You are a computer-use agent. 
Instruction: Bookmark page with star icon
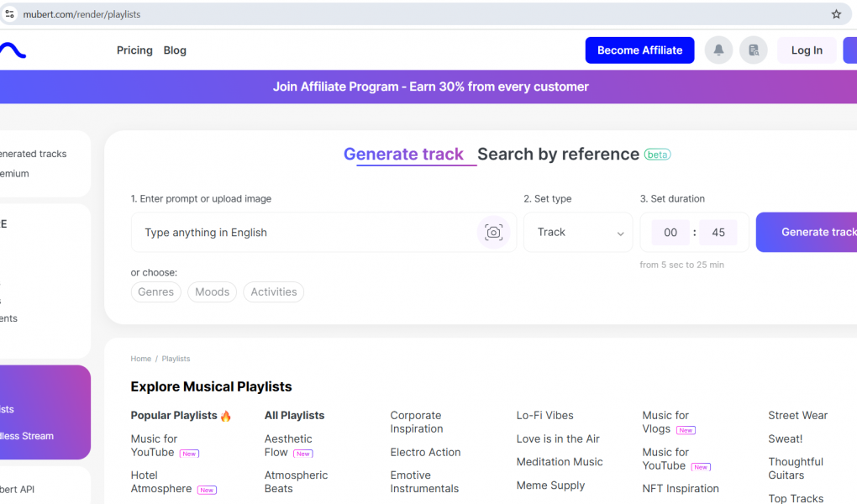coord(836,14)
